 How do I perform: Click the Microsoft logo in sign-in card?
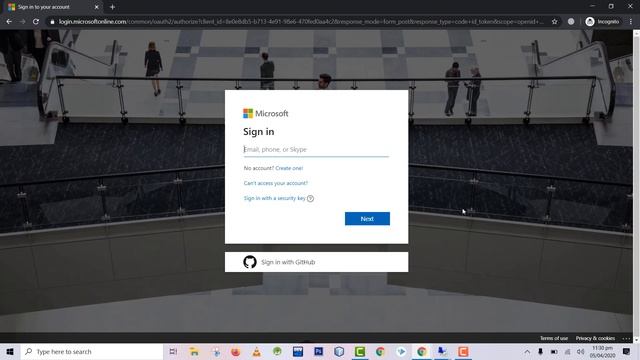[x=266, y=113]
